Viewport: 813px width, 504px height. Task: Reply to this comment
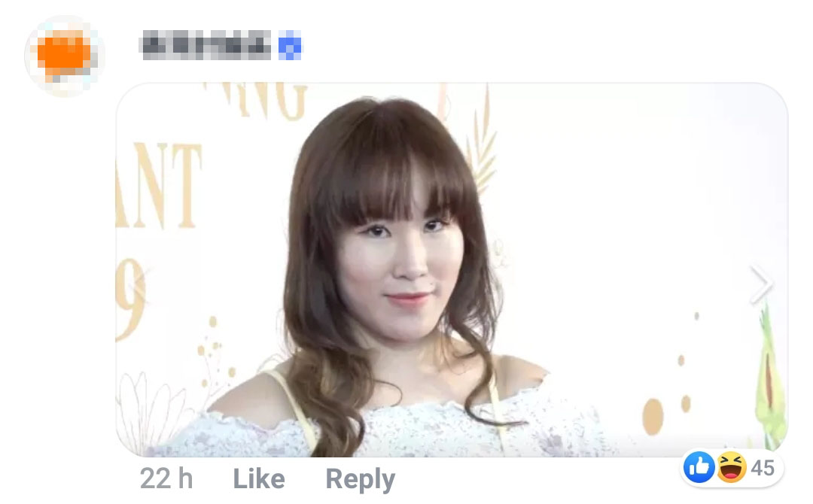[x=361, y=479]
